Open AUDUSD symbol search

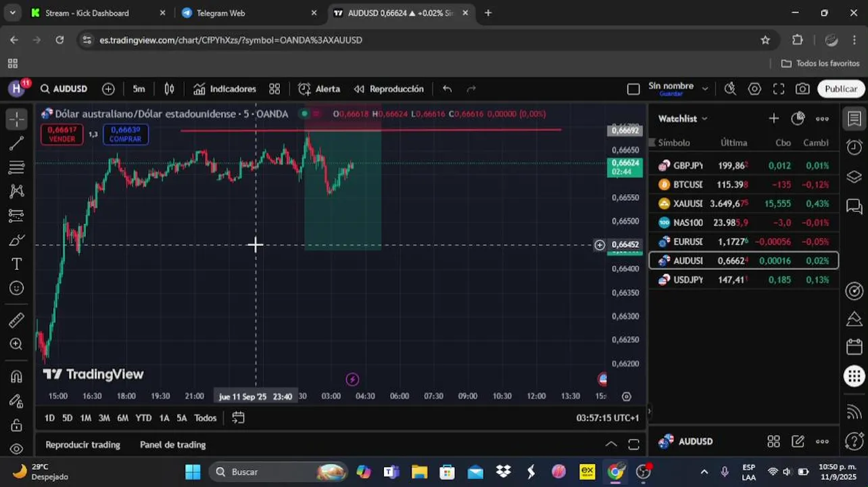click(64, 89)
